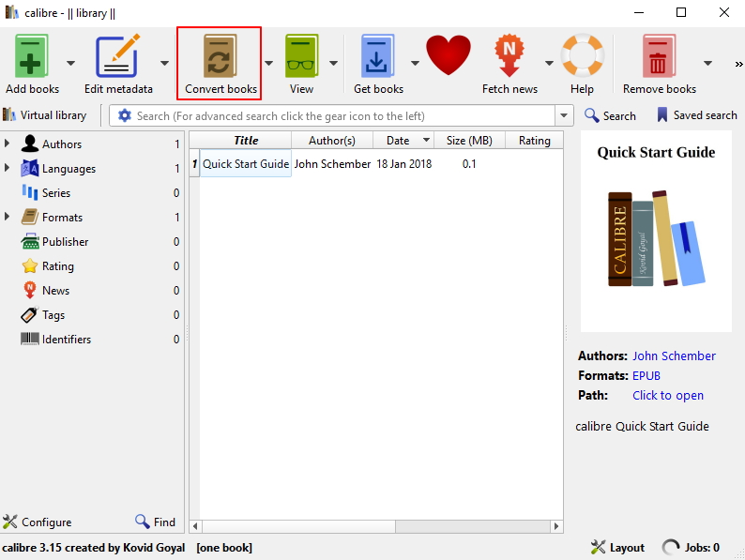Select Authors in the tag browser
The width and height of the screenshot is (745, 560).
[x=62, y=144]
